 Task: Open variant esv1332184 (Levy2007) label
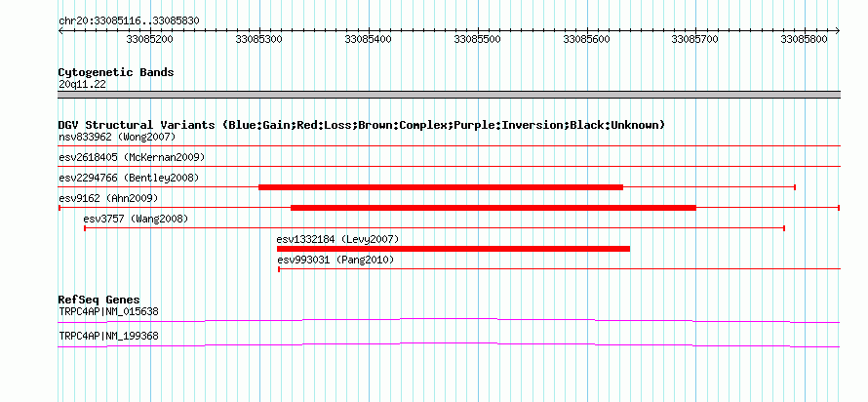tap(337, 239)
